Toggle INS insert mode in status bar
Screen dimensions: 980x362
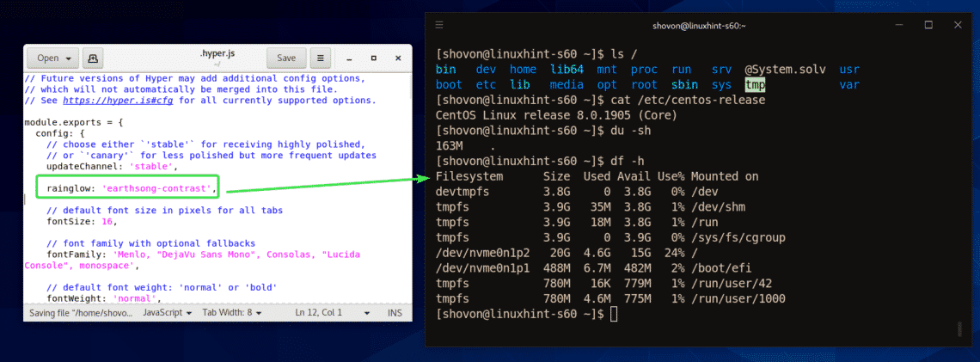point(395,312)
